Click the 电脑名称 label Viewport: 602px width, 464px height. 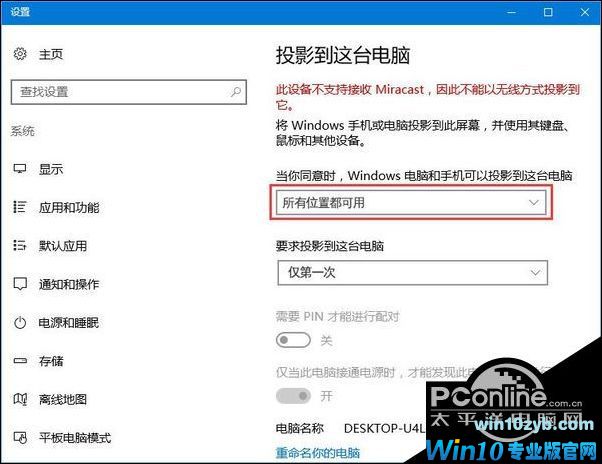(x=300, y=428)
